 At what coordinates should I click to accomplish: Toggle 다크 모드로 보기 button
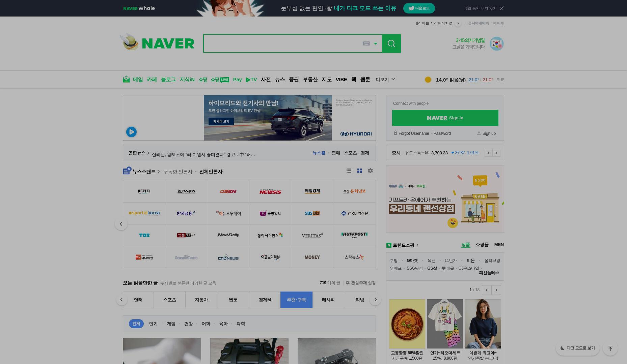click(x=578, y=348)
